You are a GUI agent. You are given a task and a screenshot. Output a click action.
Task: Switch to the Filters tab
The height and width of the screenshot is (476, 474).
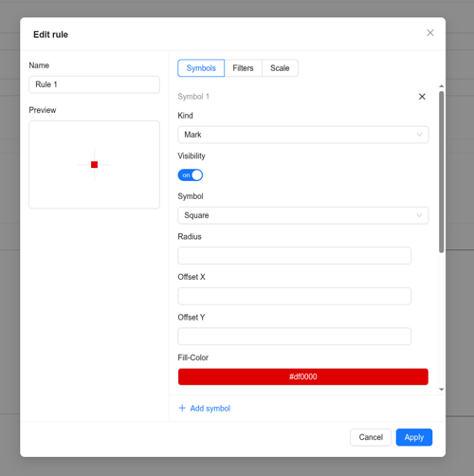click(x=243, y=68)
